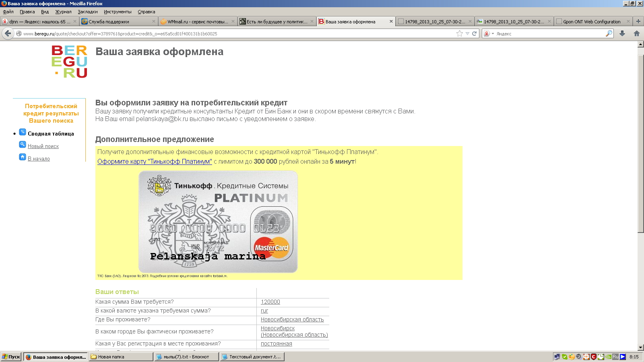644x362 pixels.
Task: Click the site identity globe icon
Action: pos(19,33)
